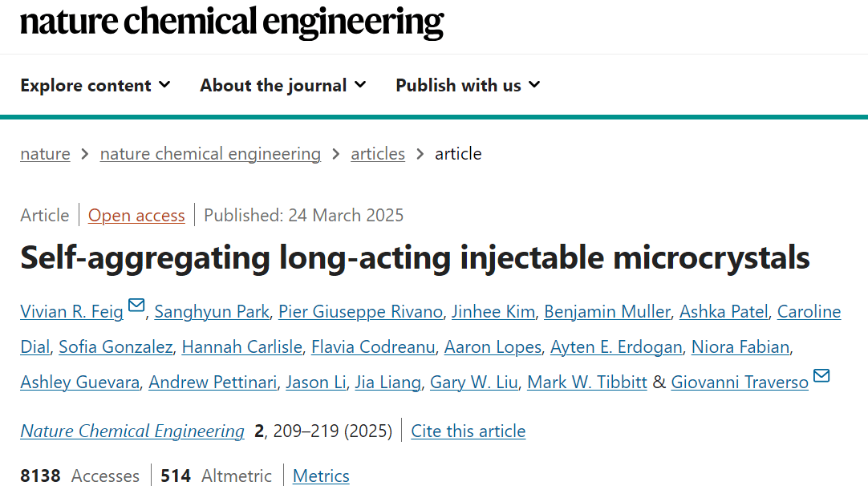Expand the Explore content dropdown
Image resolution: width=868 pixels, height=498 pixels.
95,85
